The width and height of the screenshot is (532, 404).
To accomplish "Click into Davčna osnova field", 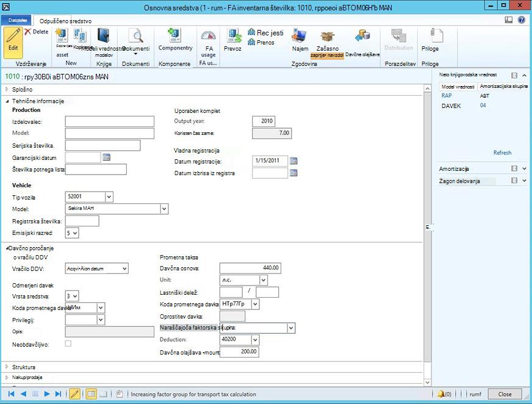I will coord(250,268).
